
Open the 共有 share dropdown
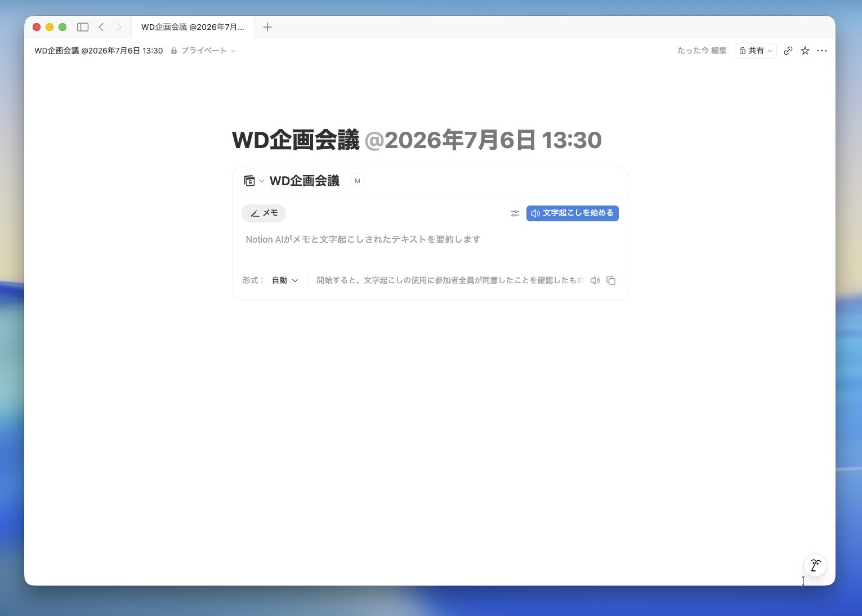756,51
